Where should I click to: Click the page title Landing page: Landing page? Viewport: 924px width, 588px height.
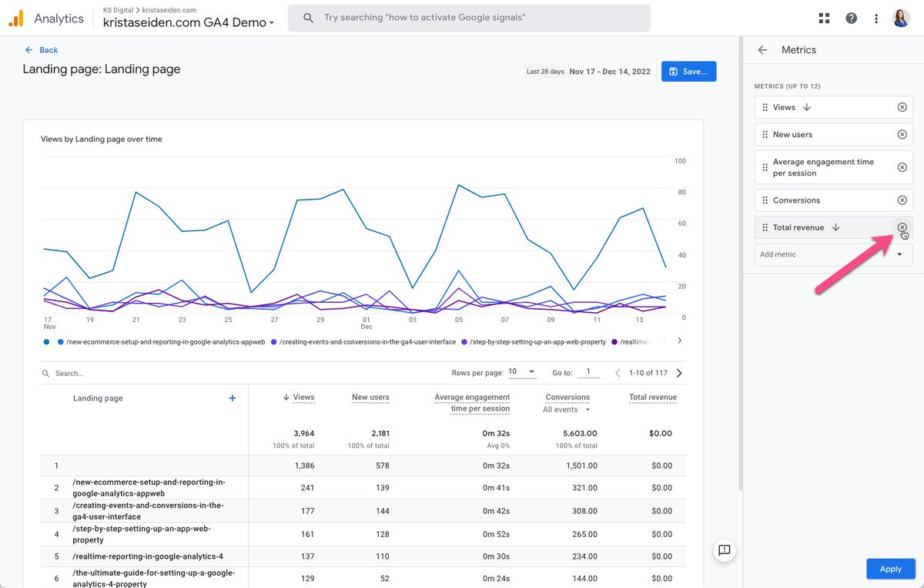point(102,69)
